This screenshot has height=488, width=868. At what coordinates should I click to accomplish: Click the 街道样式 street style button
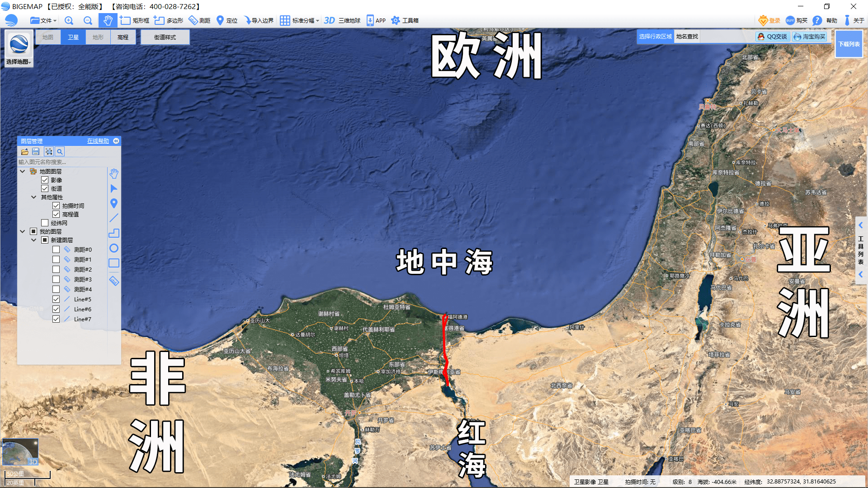pyautogui.click(x=165, y=37)
